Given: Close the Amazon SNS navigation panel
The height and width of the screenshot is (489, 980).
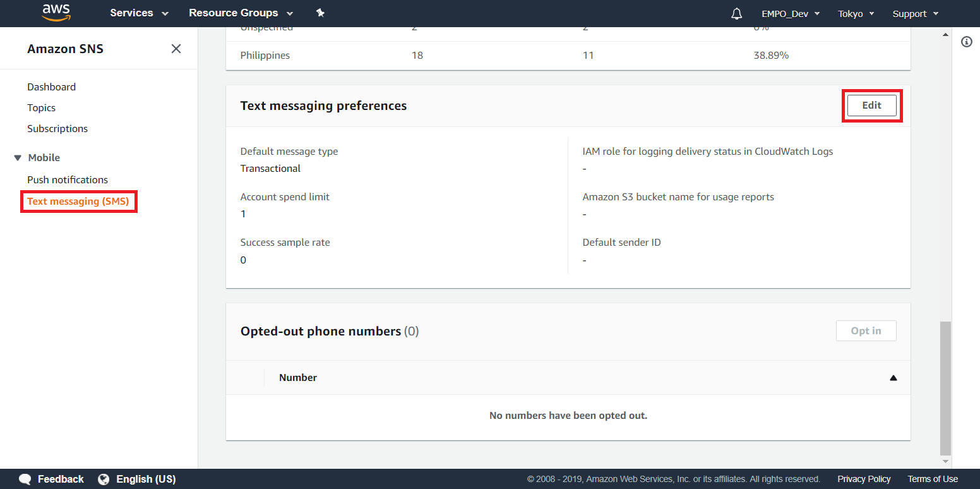Looking at the screenshot, I should (x=176, y=49).
